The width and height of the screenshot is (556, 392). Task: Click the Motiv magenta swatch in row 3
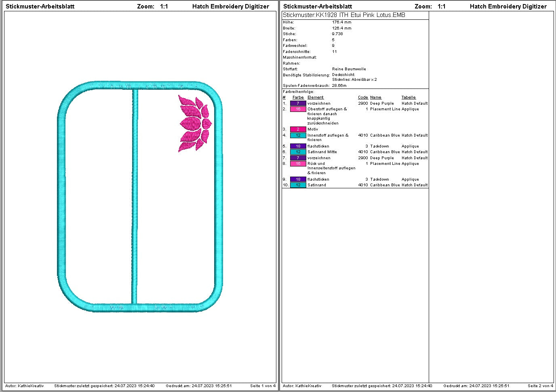(298, 129)
